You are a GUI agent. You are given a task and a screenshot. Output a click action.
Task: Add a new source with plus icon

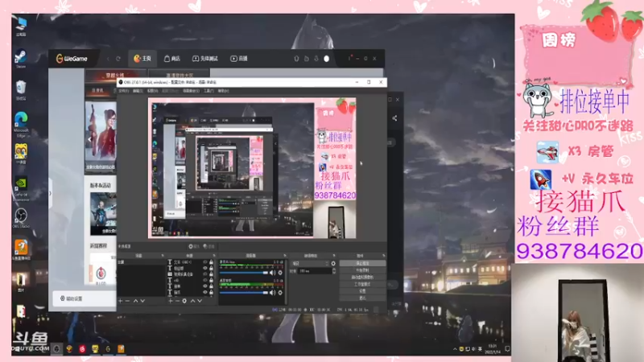171,301
